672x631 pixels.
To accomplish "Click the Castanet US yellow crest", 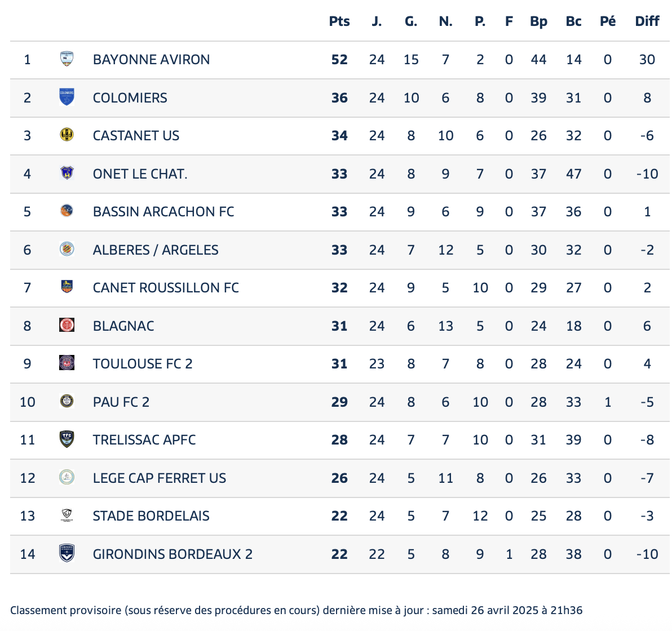I will (67, 135).
